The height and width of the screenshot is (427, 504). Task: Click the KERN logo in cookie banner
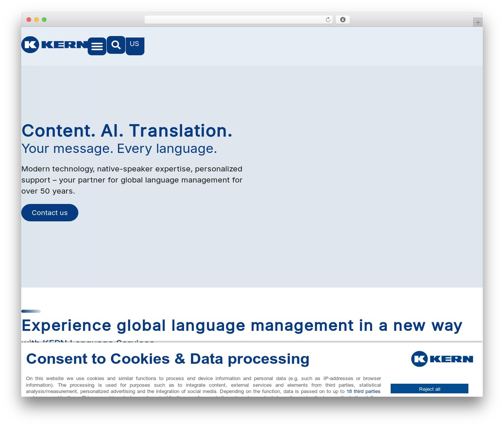pyautogui.click(x=442, y=359)
